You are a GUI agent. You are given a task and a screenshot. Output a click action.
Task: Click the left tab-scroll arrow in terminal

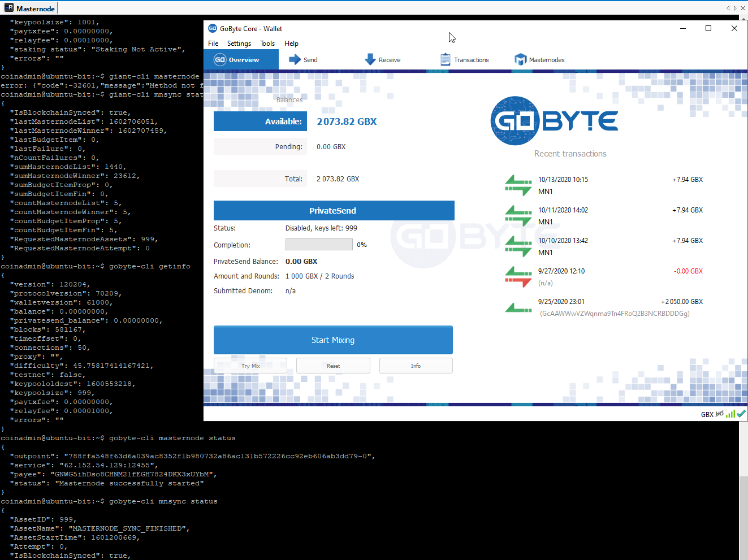tap(728, 8)
